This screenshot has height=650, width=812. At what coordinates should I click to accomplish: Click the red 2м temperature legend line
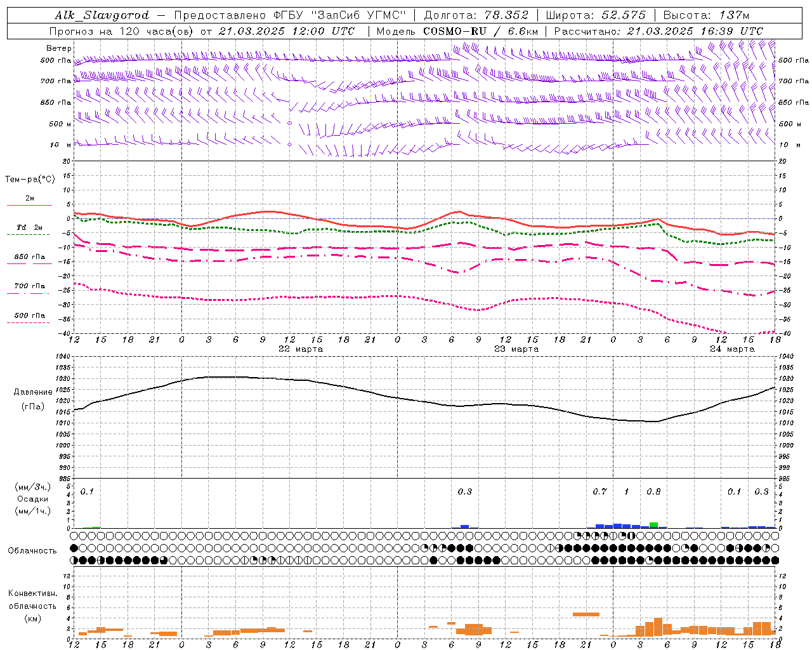tap(29, 205)
